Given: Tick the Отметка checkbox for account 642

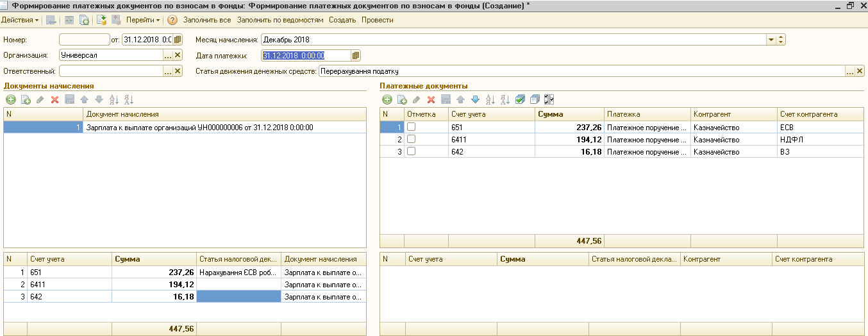Looking at the screenshot, I should (x=411, y=151).
